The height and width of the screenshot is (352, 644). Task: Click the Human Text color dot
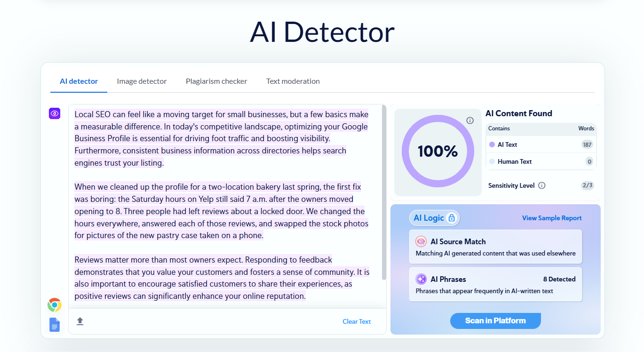(492, 161)
